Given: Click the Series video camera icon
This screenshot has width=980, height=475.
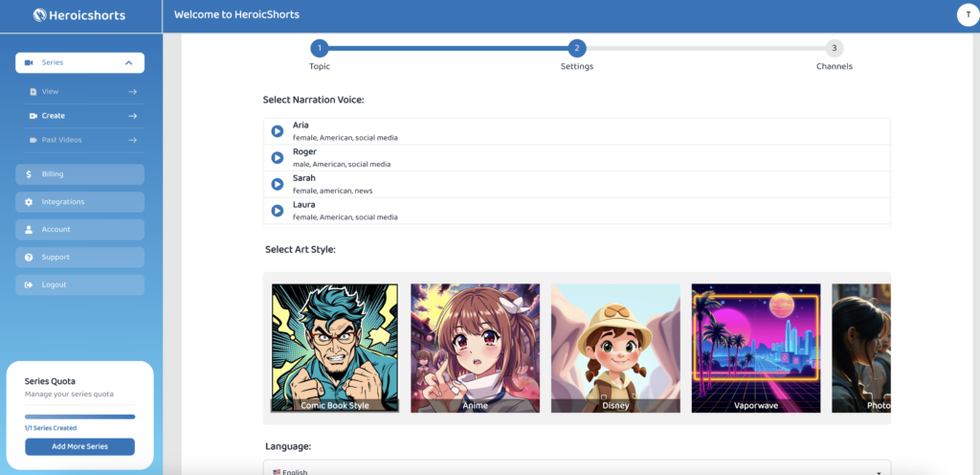Looking at the screenshot, I should point(28,62).
